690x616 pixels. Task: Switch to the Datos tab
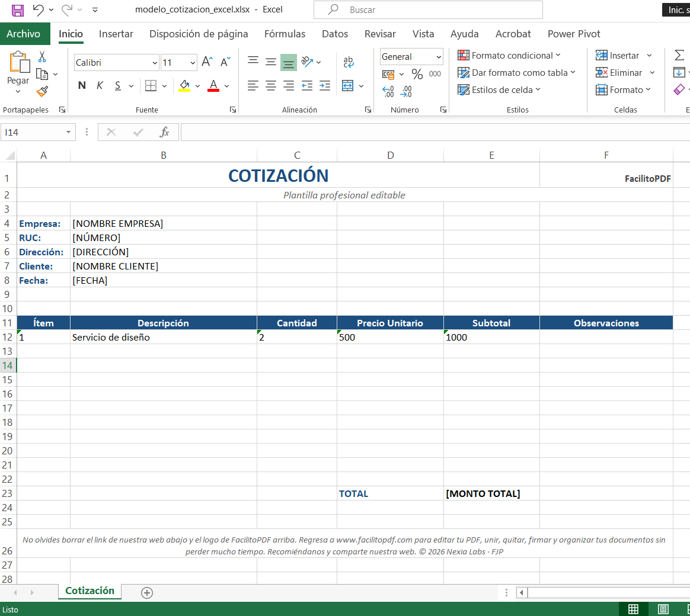[x=335, y=34]
